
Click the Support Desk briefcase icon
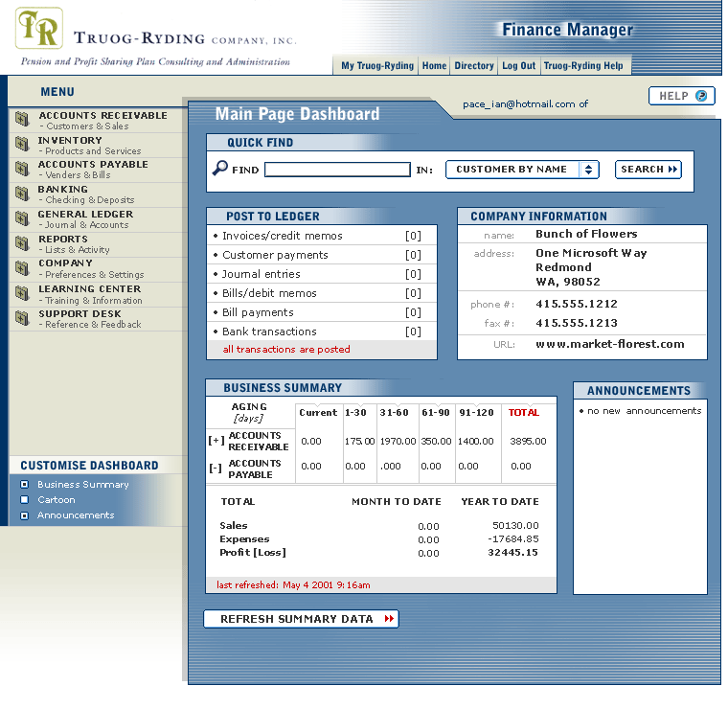[x=22, y=318]
